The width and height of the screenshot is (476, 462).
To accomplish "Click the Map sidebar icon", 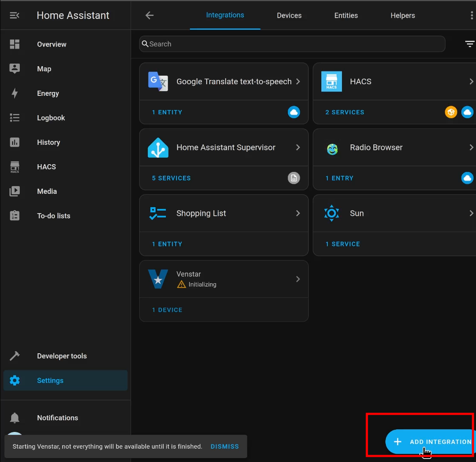I will [15, 69].
